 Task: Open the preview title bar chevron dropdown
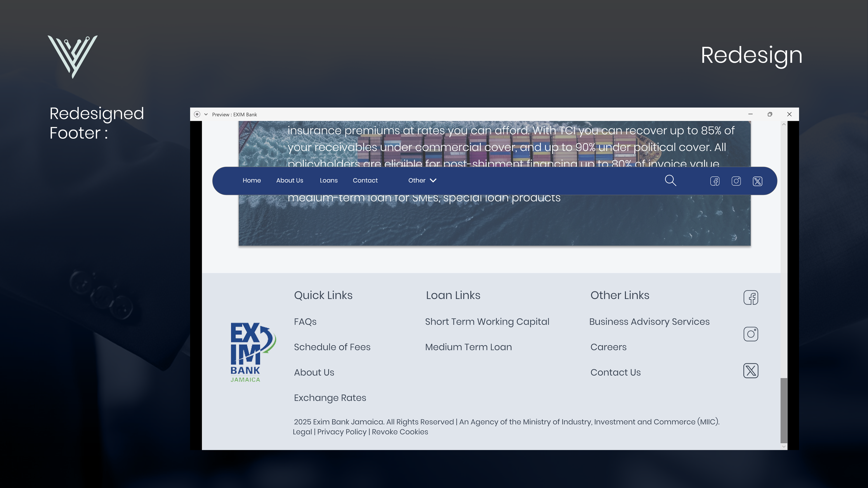point(206,114)
